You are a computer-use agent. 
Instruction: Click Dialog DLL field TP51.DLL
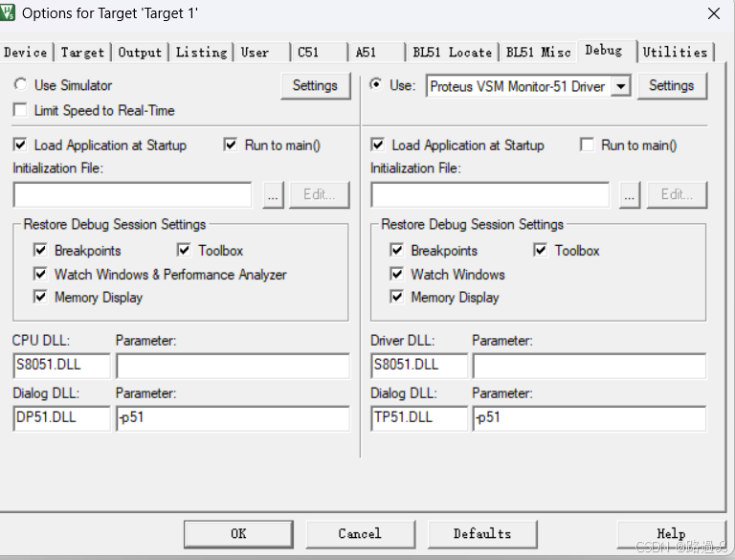419,418
